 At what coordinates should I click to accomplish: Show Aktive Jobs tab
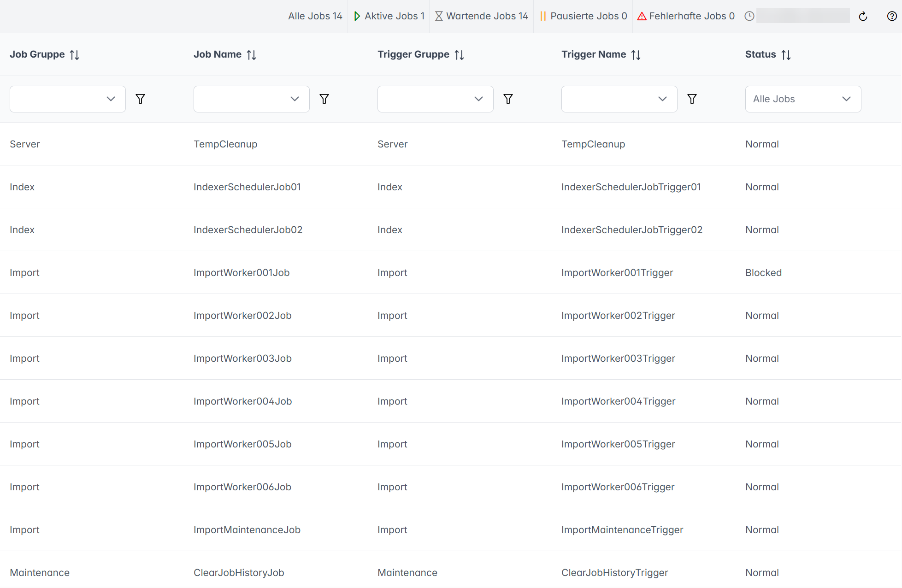(389, 16)
